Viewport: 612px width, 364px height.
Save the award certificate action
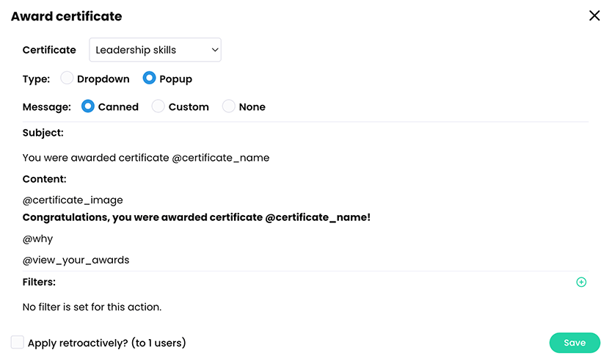coord(575,343)
